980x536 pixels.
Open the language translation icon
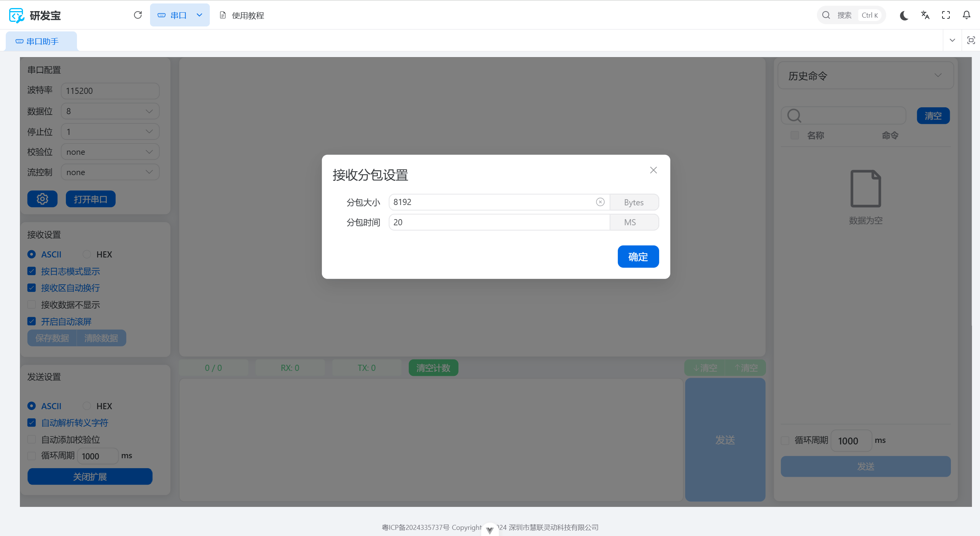[925, 15]
